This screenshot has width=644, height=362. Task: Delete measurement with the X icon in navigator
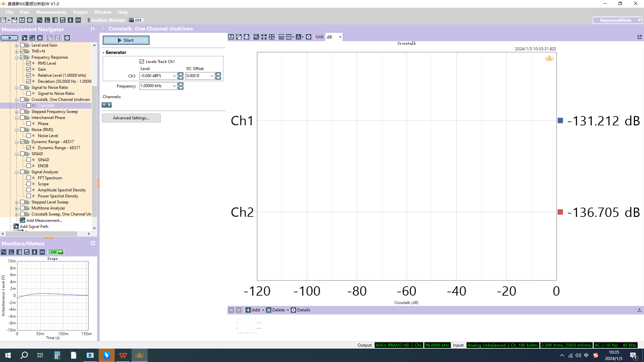pos(40,38)
